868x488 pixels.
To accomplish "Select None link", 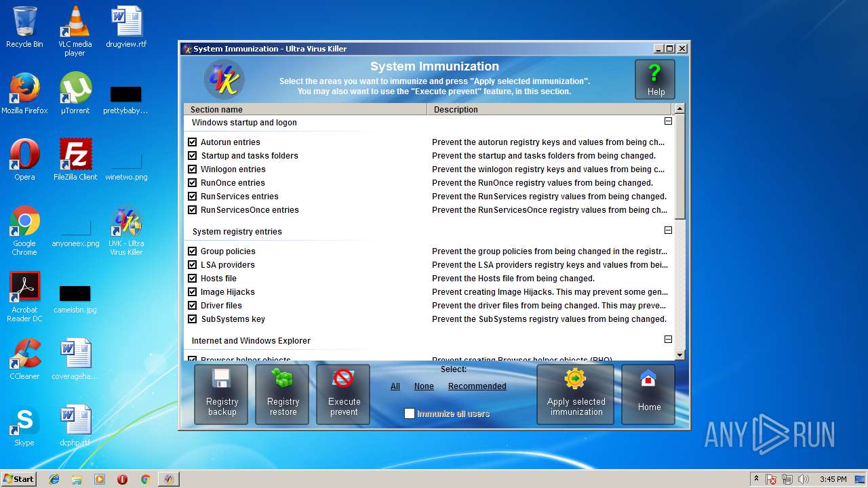I will tap(424, 386).
